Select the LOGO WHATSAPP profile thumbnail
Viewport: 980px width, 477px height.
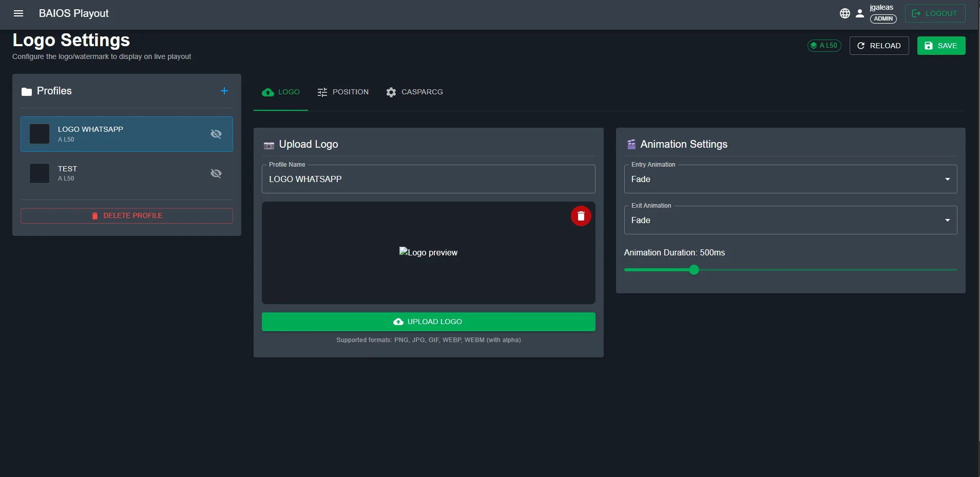pos(40,134)
